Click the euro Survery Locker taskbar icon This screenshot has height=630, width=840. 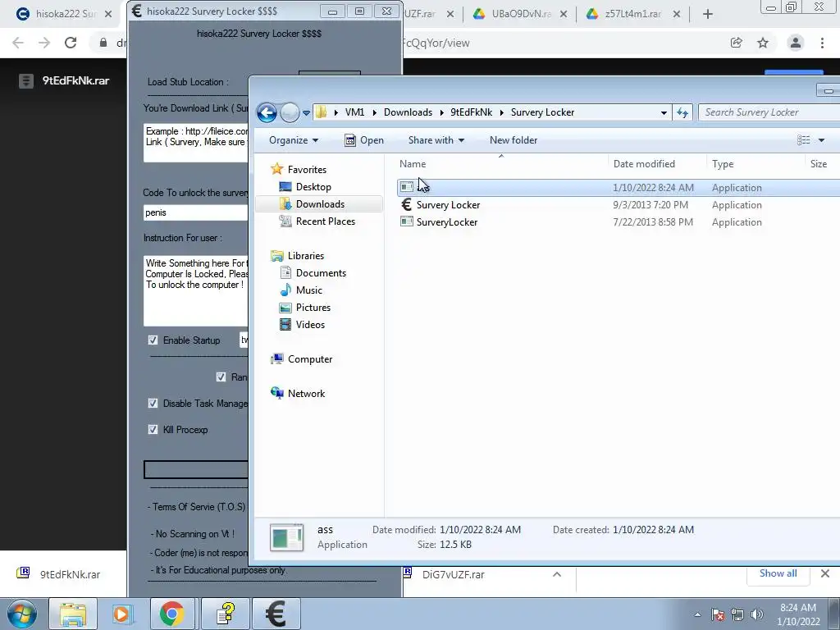276,614
